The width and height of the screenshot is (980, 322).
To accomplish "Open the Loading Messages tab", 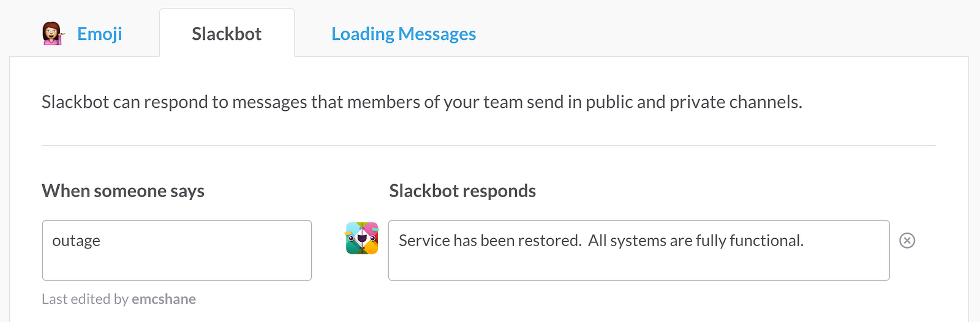I will coord(404,34).
